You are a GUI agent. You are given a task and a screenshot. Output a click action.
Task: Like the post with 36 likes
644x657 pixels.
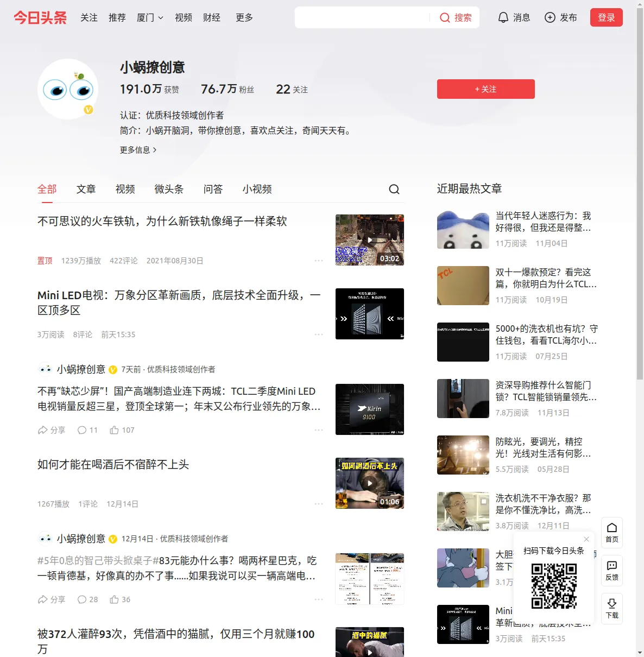pos(120,599)
